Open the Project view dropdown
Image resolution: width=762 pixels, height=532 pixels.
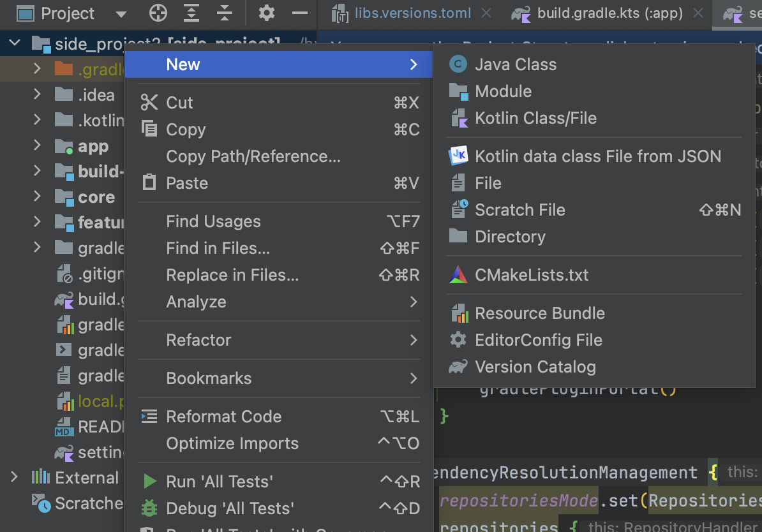pos(121,13)
